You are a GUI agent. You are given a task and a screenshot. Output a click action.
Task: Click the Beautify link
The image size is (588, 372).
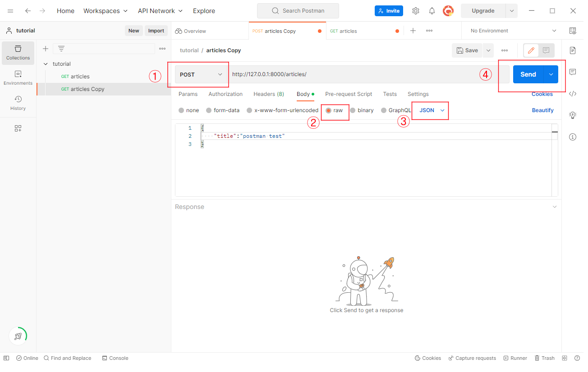(x=542, y=110)
